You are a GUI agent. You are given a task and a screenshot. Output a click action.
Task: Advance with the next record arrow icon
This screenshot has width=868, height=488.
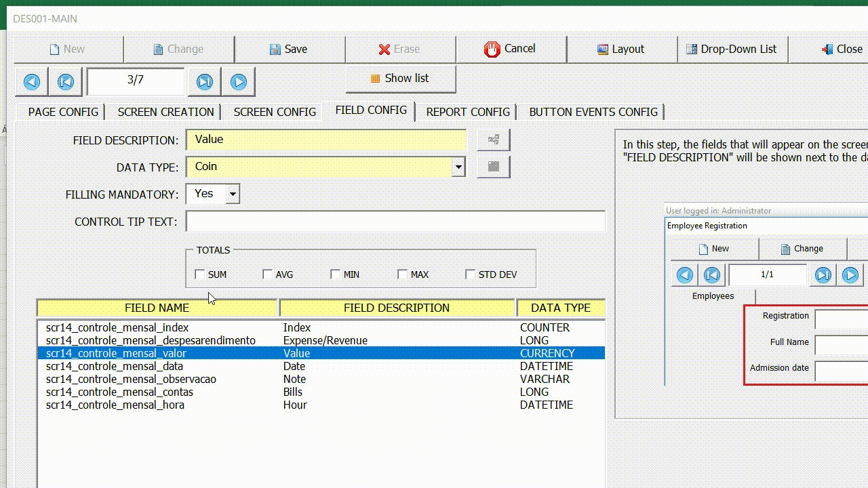tap(238, 81)
